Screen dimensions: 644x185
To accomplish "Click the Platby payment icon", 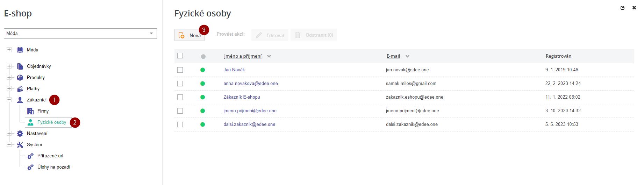I will pyautogui.click(x=20, y=89).
